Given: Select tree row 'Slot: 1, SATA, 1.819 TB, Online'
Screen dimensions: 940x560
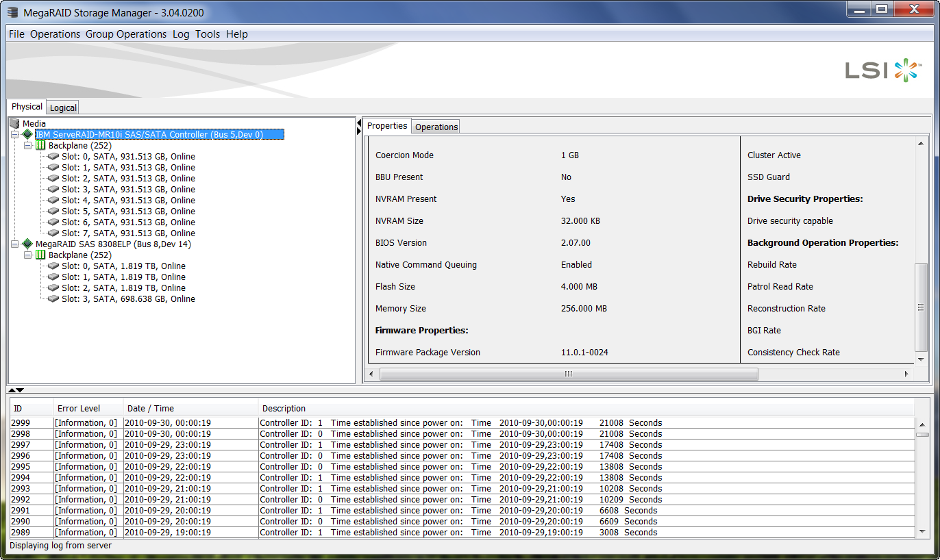Looking at the screenshot, I should tap(123, 277).
